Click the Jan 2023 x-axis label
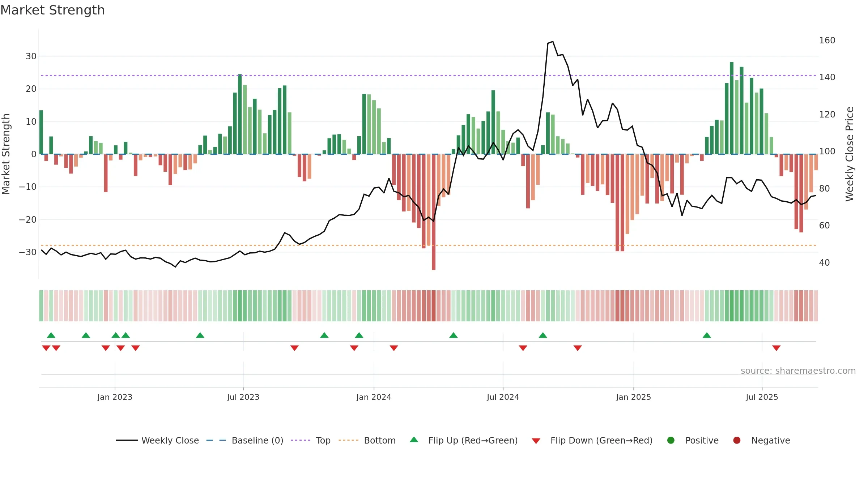 (x=115, y=397)
